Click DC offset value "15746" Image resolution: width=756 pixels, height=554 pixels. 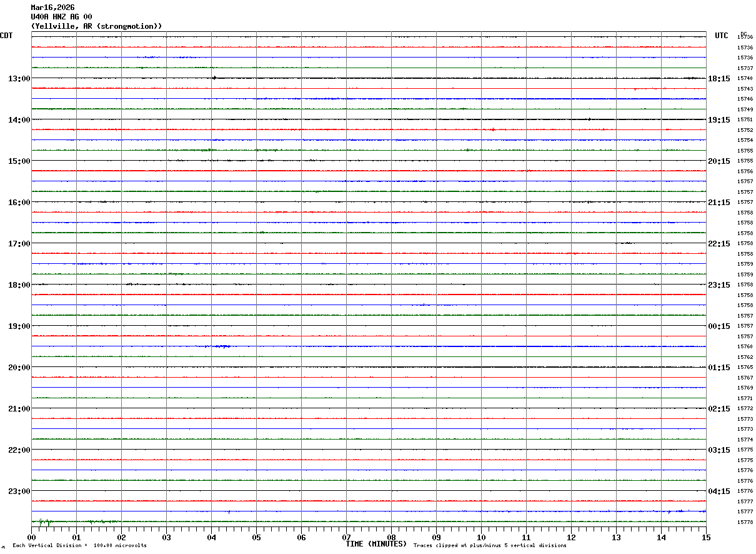745,99
